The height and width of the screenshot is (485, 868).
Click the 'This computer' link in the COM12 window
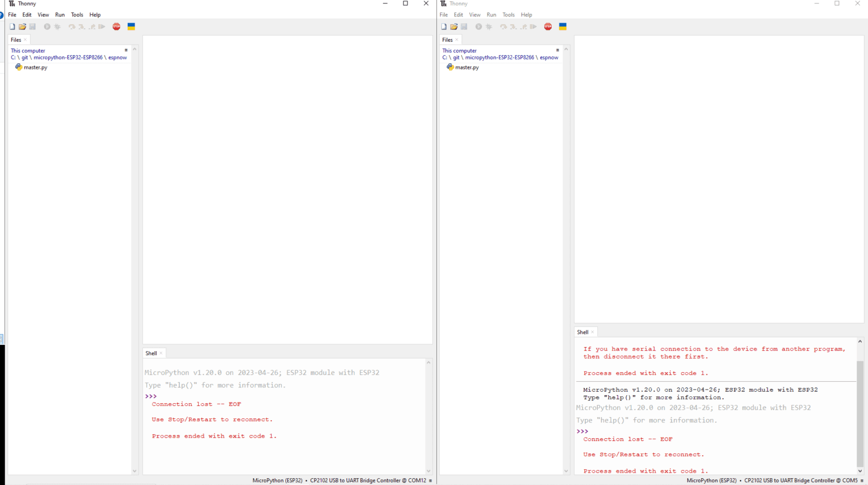tap(28, 51)
